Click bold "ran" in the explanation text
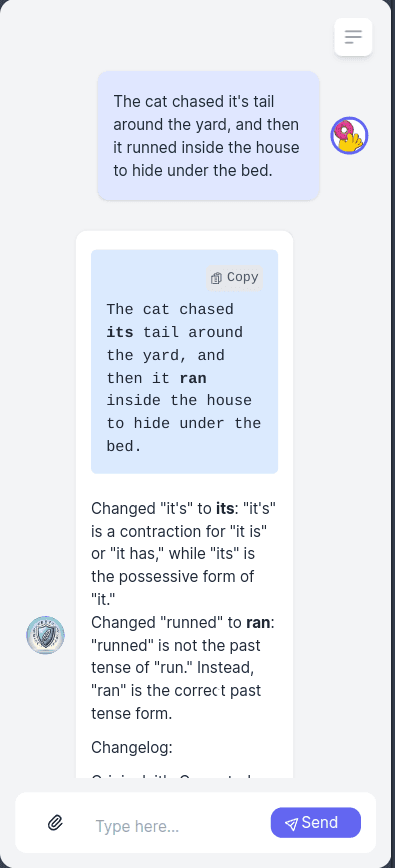The height and width of the screenshot is (868, 395). 258,623
